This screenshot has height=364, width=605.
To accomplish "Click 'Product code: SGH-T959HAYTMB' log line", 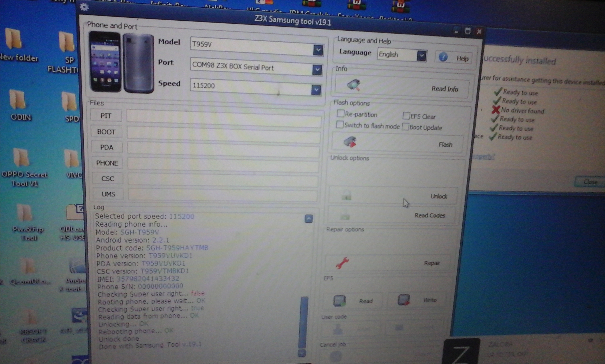I will click(x=152, y=248).
